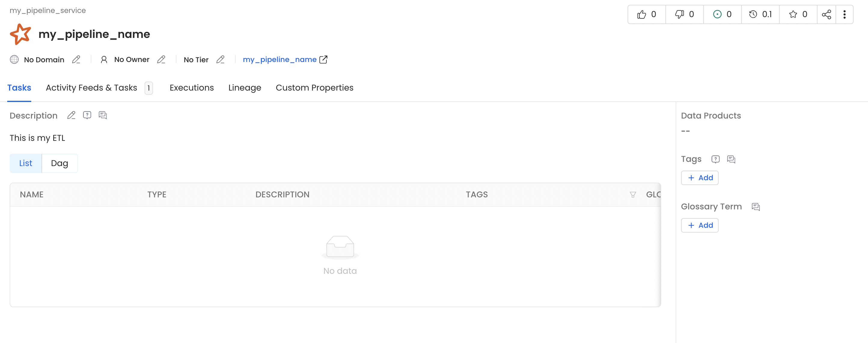This screenshot has height=343, width=868.
Task: Add a glossary term using Add button
Action: [699, 225]
